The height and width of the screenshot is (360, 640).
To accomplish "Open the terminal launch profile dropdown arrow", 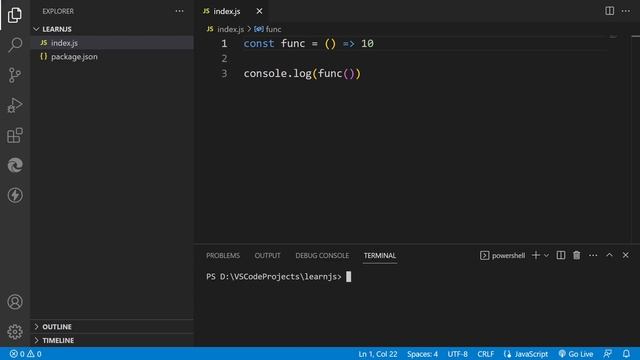I will [x=546, y=256].
